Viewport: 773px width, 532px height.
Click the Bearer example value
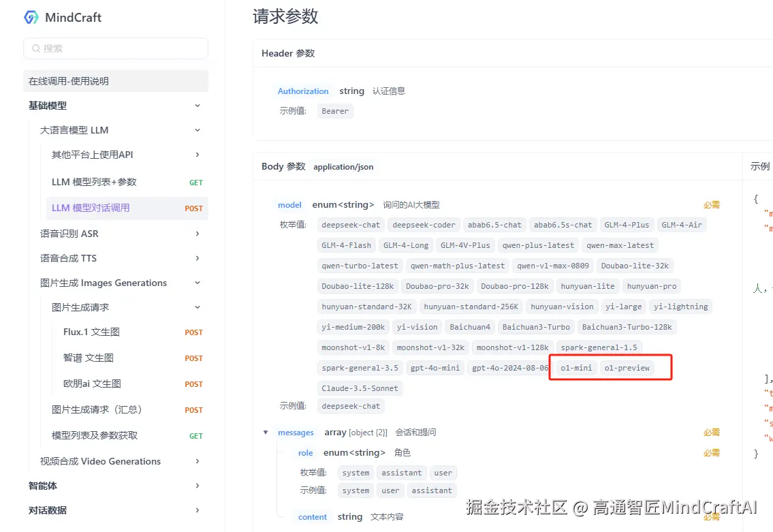coord(335,111)
